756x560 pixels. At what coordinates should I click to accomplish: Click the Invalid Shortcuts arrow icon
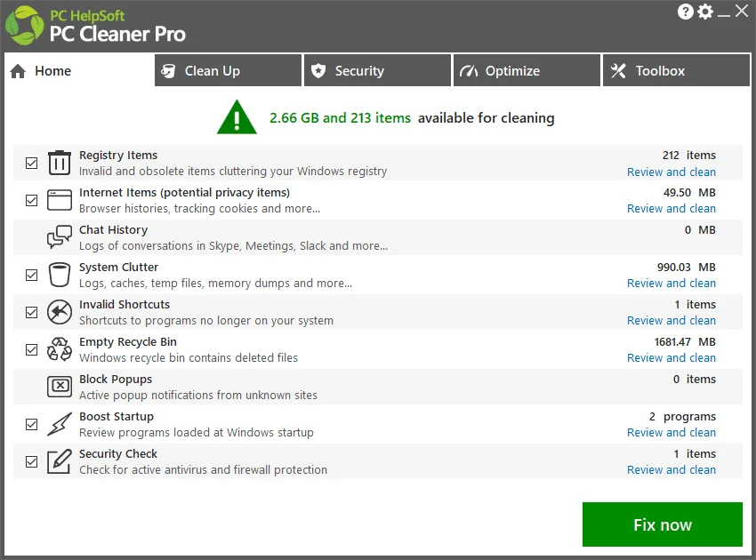[60, 312]
